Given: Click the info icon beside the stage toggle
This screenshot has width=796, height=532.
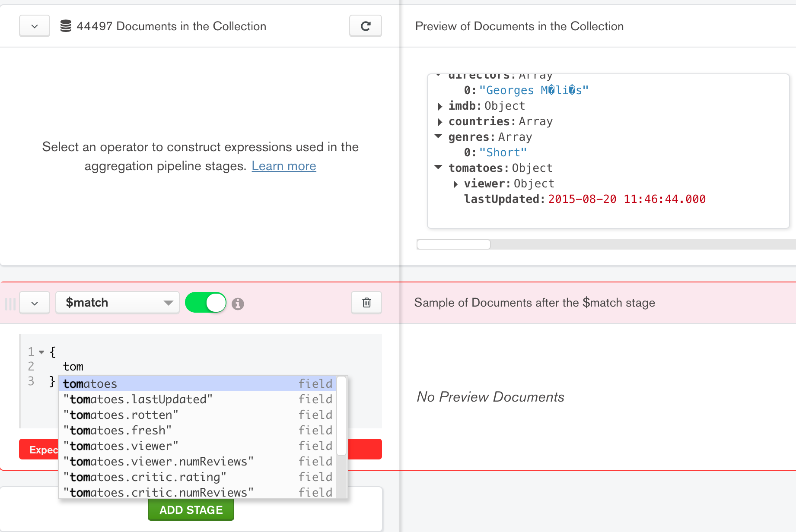Looking at the screenshot, I should [x=238, y=302].
